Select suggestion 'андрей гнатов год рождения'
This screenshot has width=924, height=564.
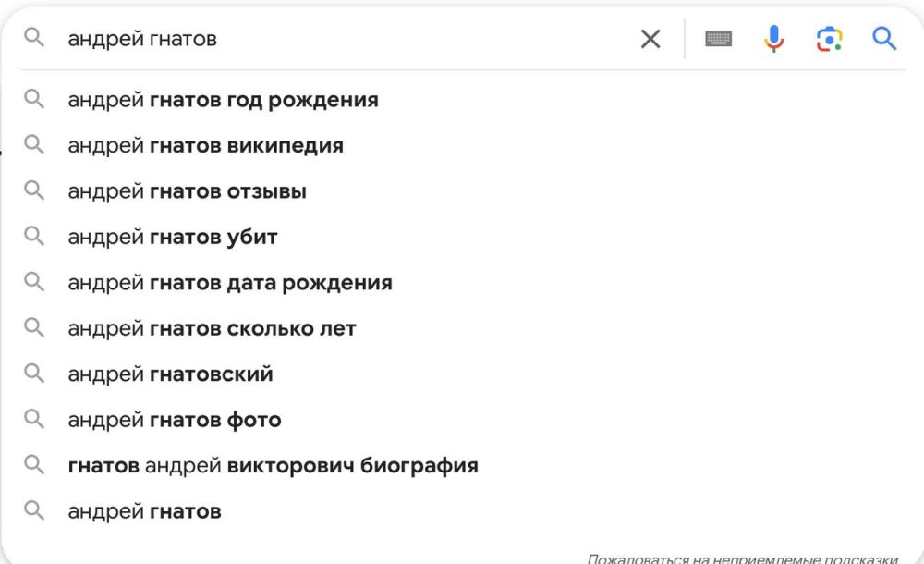pyautogui.click(x=223, y=100)
